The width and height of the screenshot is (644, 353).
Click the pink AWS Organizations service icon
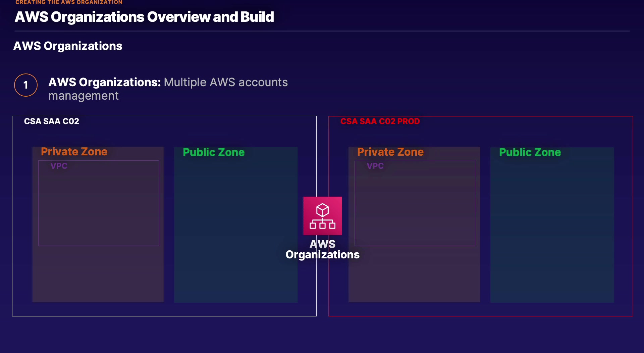click(x=322, y=216)
